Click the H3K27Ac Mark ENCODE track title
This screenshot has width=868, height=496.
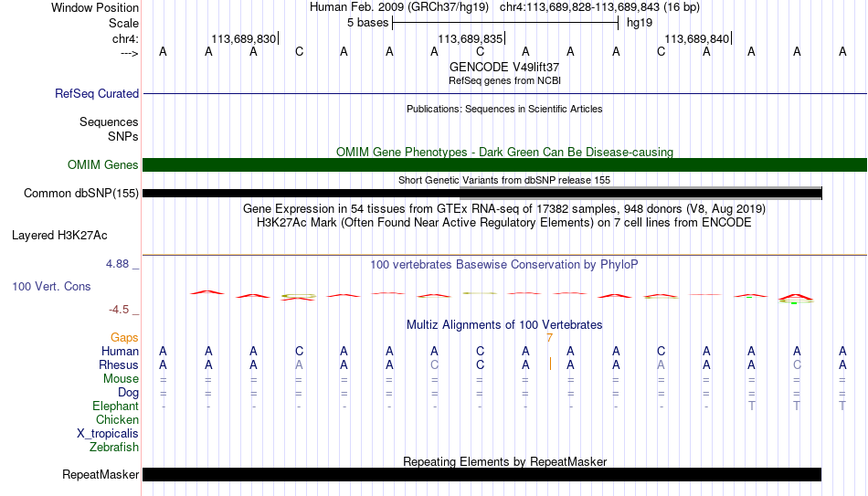pyautogui.click(x=504, y=223)
